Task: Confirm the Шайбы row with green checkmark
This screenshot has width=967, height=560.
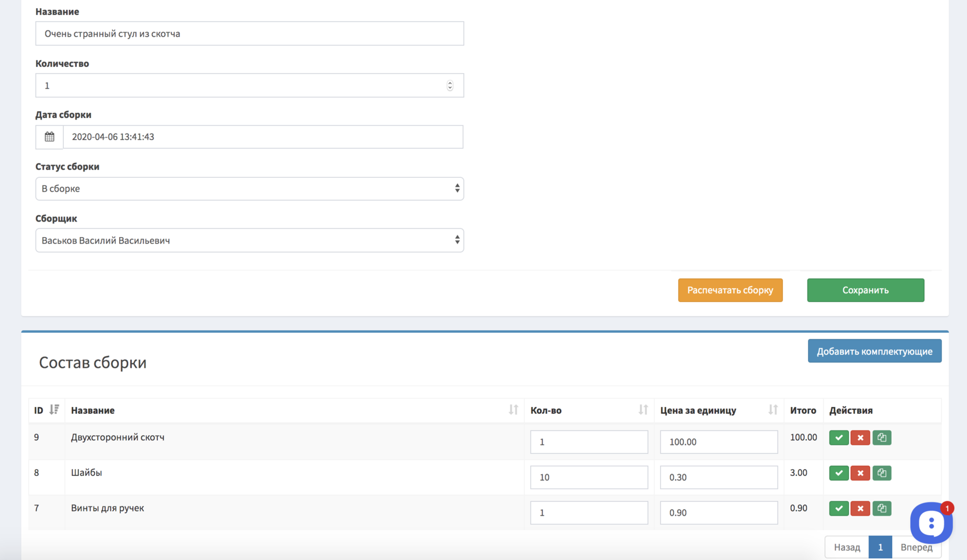Action: [839, 473]
